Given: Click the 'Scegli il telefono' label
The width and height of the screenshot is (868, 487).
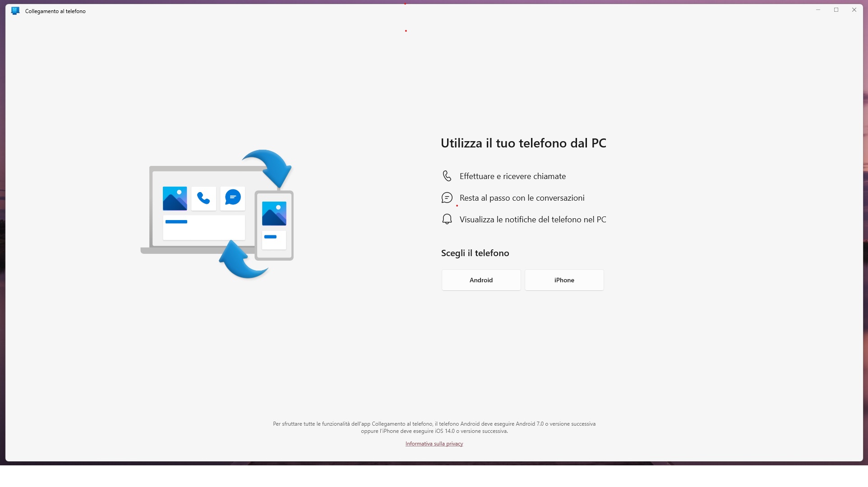Looking at the screenshot, I should pyautogui.click(x=475, y=253).
